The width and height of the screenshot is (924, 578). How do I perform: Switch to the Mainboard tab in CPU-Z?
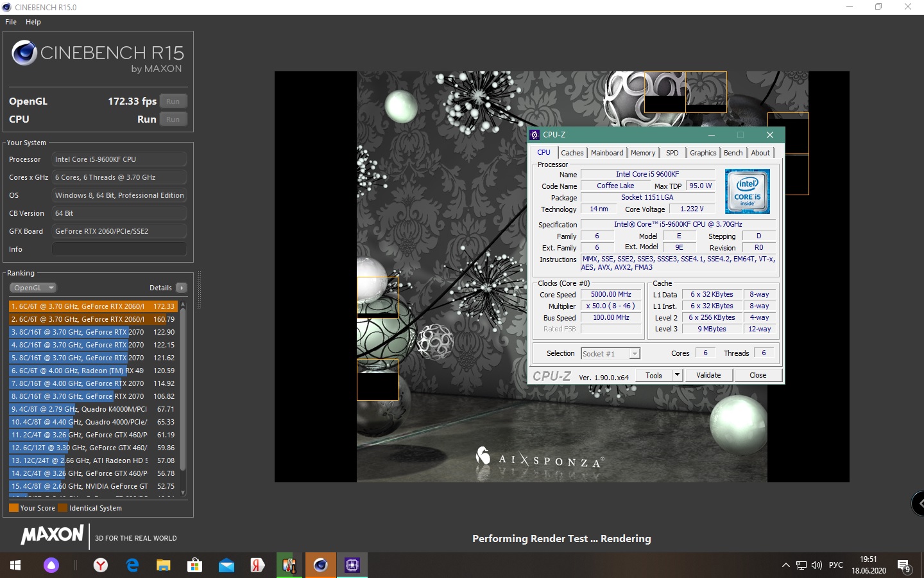point(607,153)
